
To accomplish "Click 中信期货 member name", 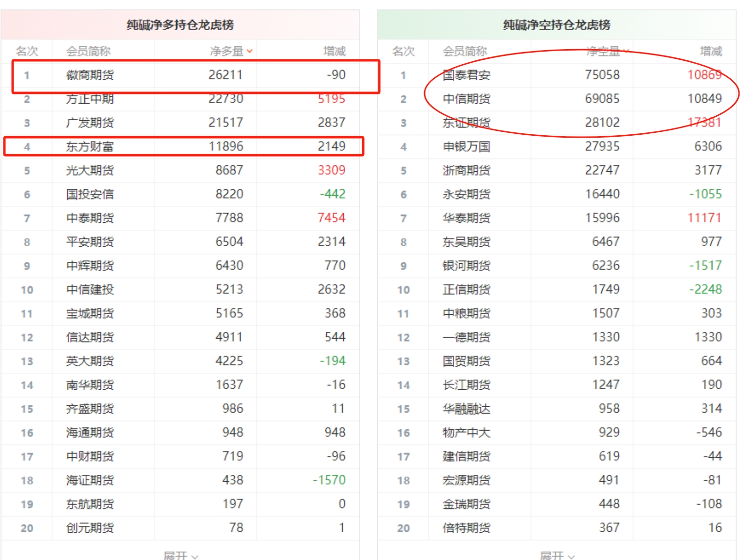I will point(466,99).
